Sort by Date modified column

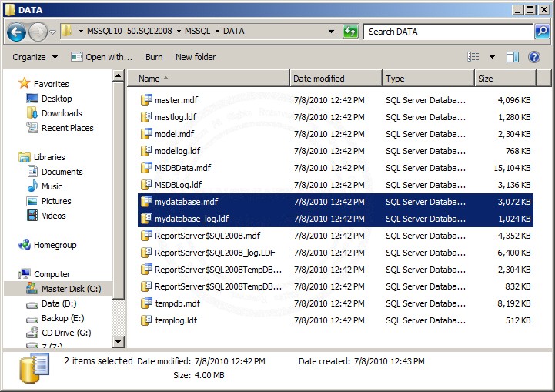tap(336, 79)
